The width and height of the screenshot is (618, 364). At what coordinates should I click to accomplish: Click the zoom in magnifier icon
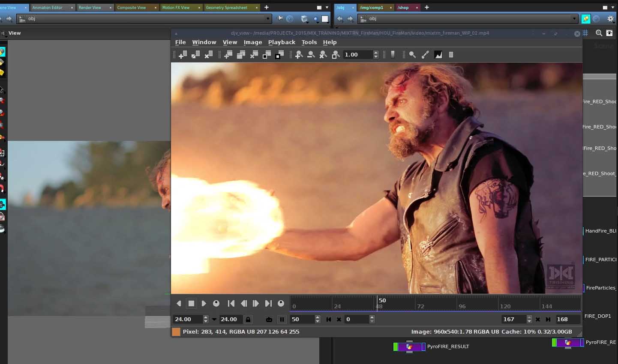pyautogui.click(x=299, y=55)
